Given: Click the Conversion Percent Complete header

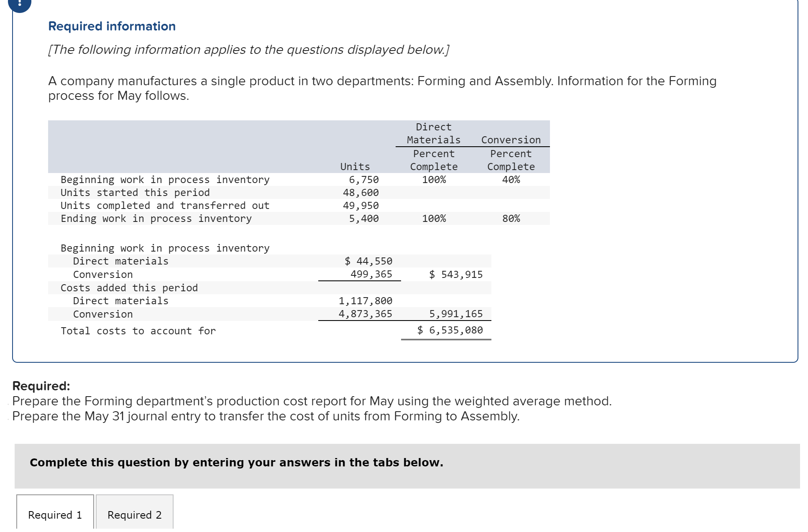Looking at the screenshot, I should pos(511,160).
